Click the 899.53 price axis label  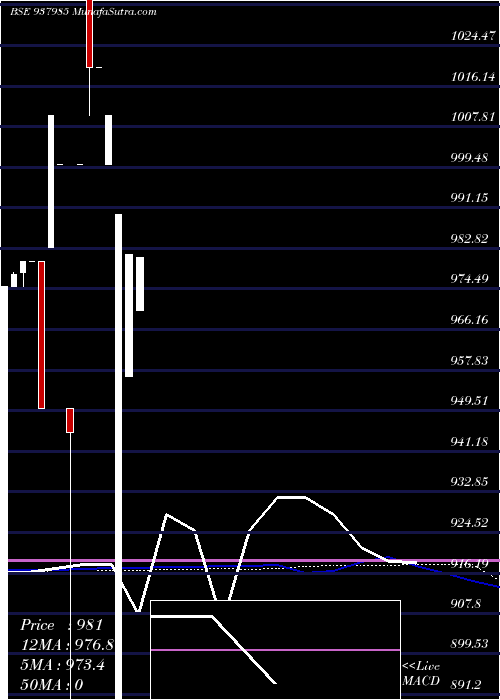469,644
